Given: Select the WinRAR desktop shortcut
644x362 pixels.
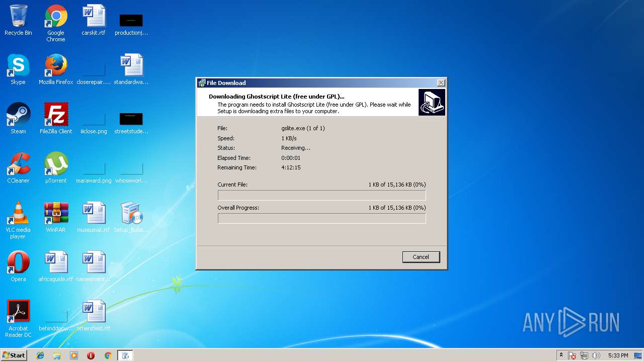Looking at the screenshot, I should click(56, 217).
